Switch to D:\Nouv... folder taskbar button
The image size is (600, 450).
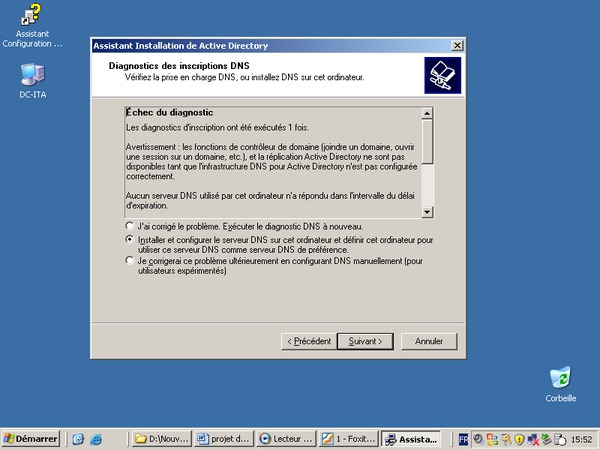(162, 439)
